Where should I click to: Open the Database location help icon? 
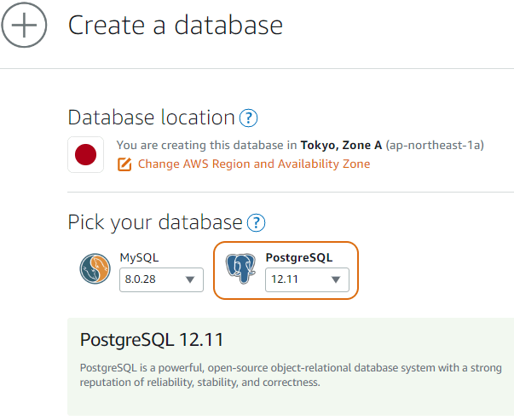tap(248, 118)
